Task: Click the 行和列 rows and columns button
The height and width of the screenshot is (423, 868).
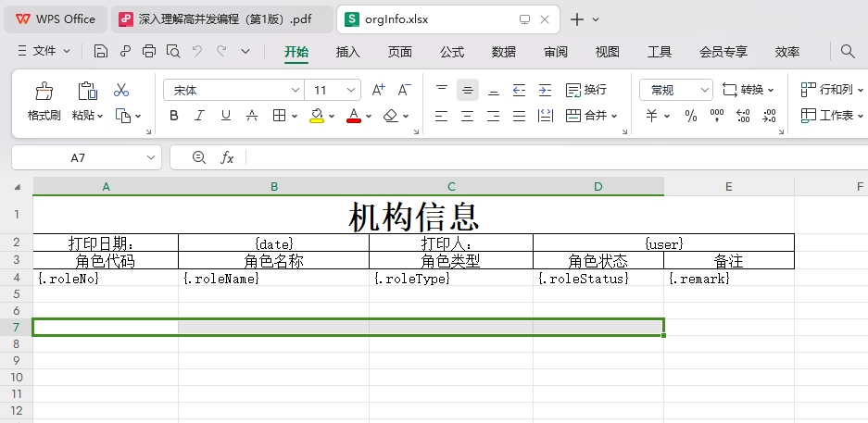Action: click(828, 90)
